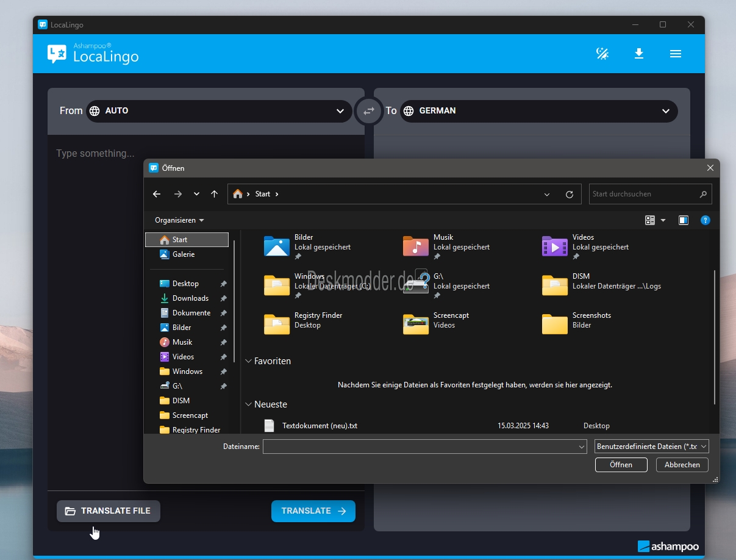This screenshot has height=560, width=736.
Task: Expand the address bar history chevron
Action: (547, 195)
